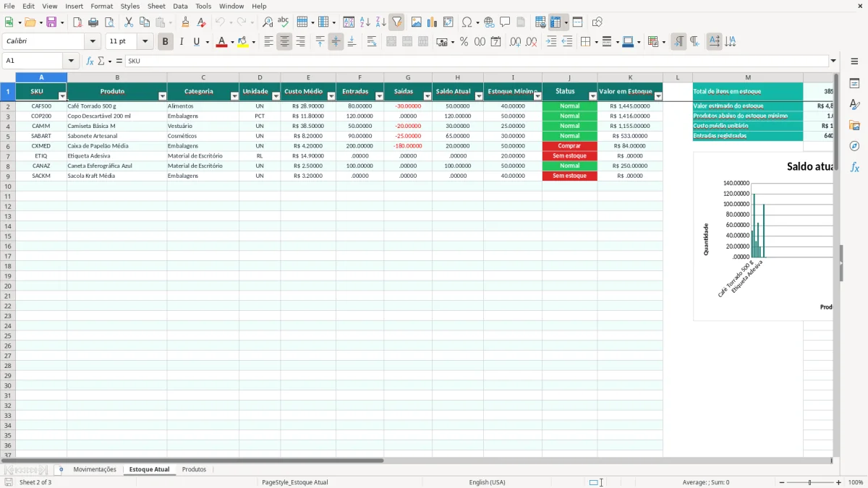Open the SKU column filter dropdown
Screen dimensions: 868x488
coord(62,96)
